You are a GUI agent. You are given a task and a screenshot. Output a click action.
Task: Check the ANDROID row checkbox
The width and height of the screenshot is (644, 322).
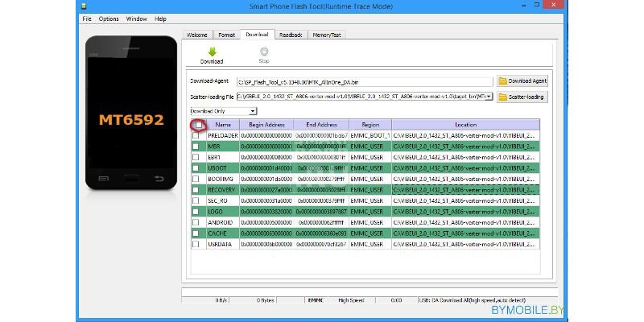pyautogui.click(x=196, y=222)
